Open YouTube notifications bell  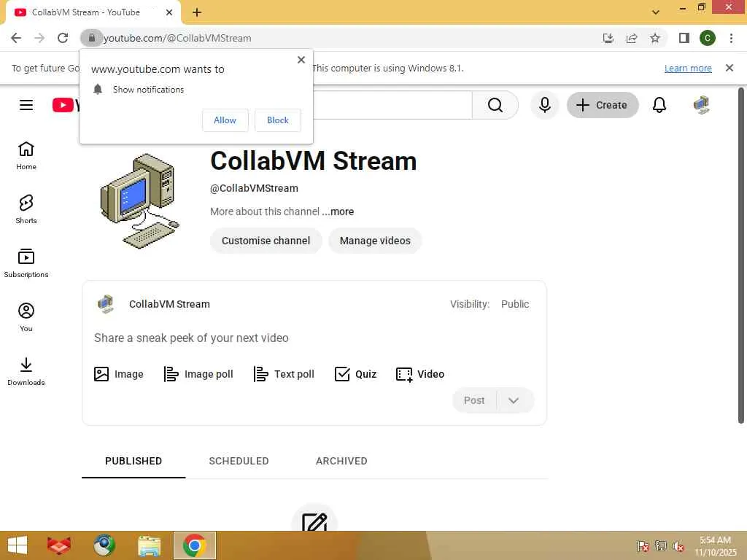659,105
